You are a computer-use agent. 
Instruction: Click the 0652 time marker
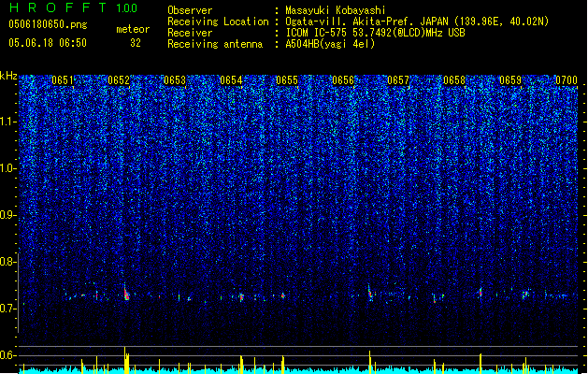(119, 80)
